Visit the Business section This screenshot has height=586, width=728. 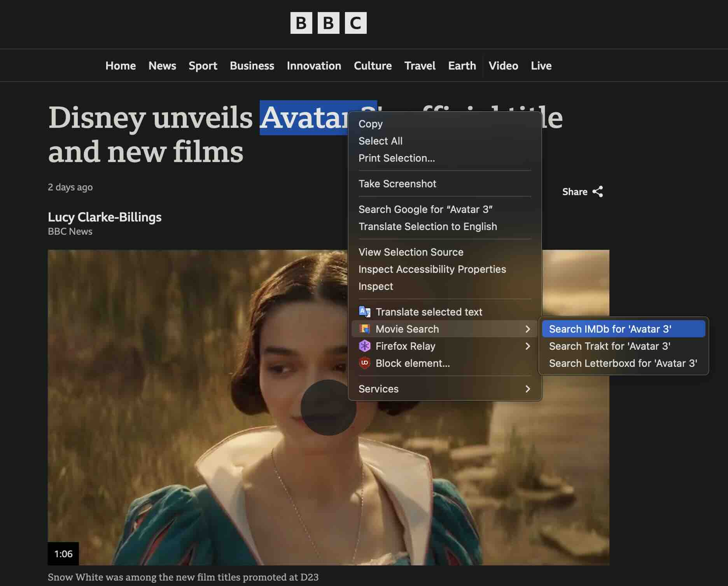(252, 66)
